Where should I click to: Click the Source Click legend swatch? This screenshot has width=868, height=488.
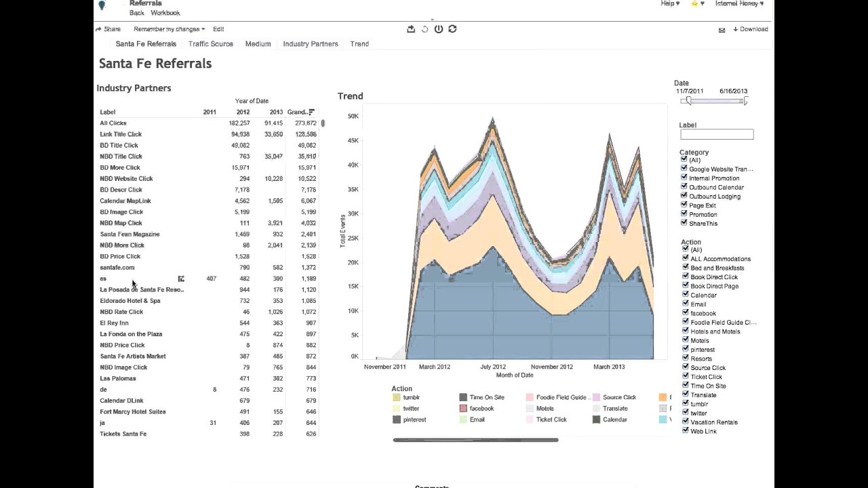[x=596, y=398]
